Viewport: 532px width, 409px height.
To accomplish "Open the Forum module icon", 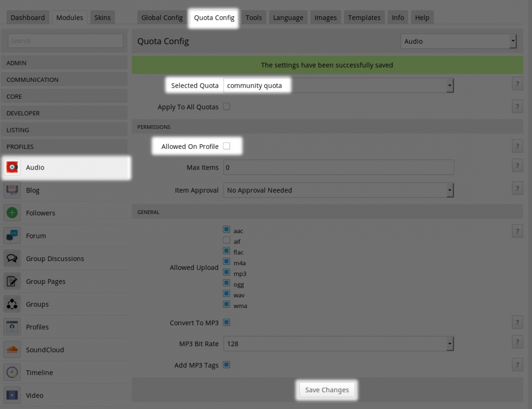I will 12,236.
